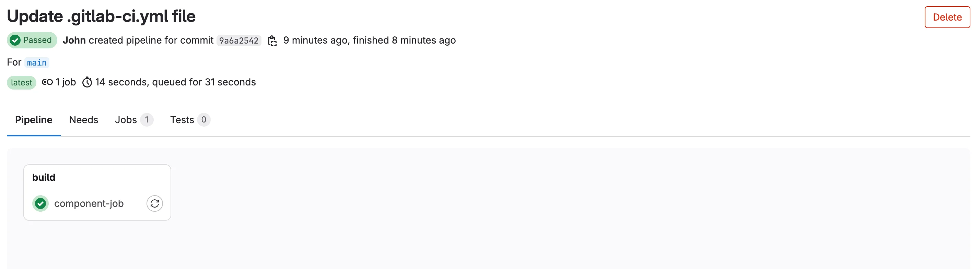
Task: Open the Needs tab
Action: (84, 119)
